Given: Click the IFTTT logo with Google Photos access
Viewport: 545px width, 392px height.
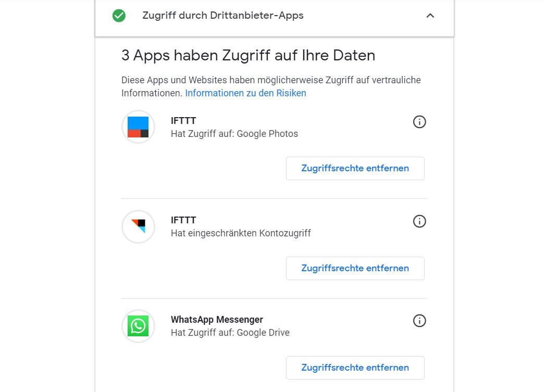Looking at the screenshot, I should tap(138, 127).
